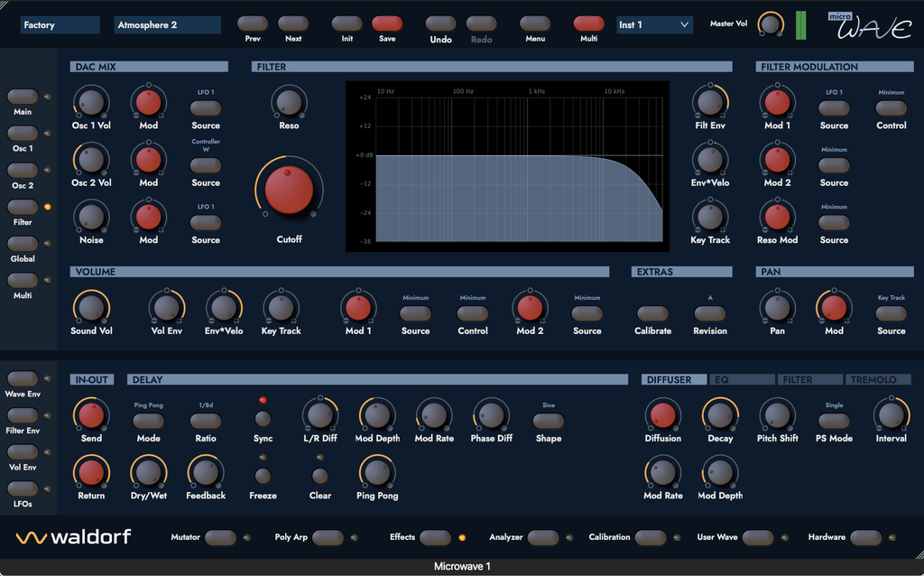Viewport: 924px width, 576px height.
Task: Open the delay Mode Ping Pong selector
Action: pyautogui.click(x=149, y=421)
